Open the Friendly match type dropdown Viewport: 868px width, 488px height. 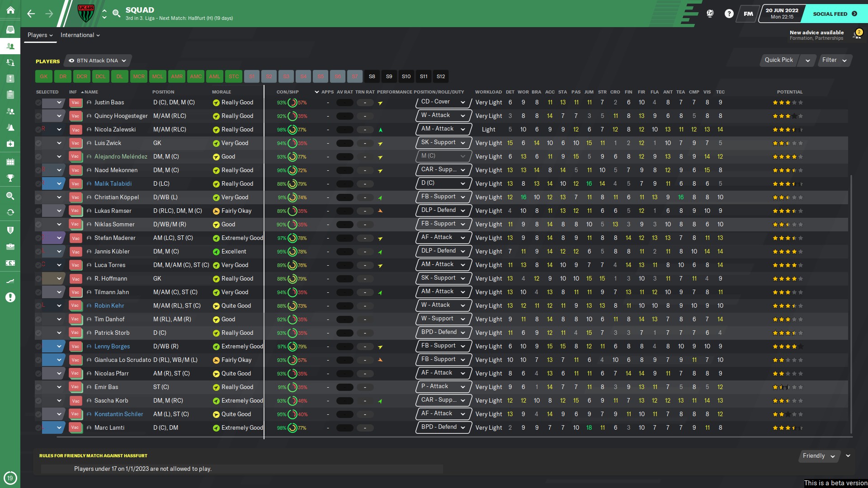[819, 456]
